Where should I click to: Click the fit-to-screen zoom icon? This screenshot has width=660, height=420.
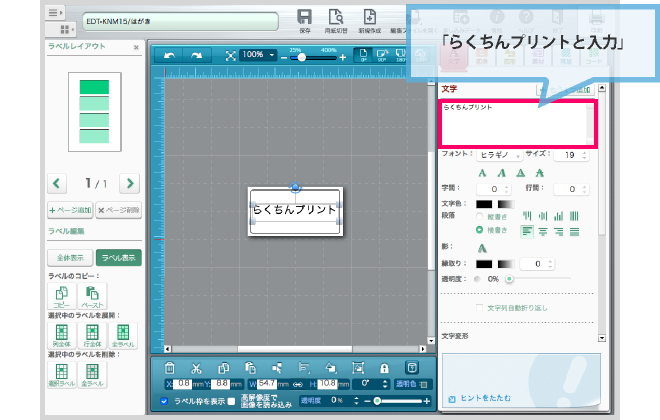coord(230,56)
